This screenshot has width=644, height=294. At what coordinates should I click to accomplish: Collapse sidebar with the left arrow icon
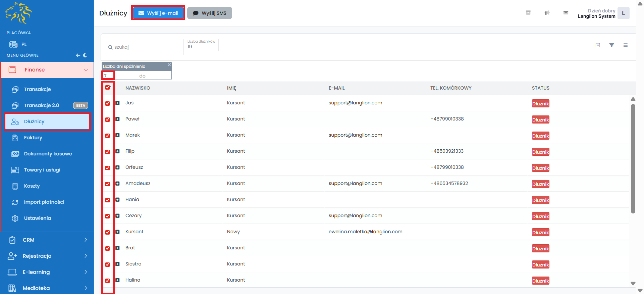click(x=78, y=55)
